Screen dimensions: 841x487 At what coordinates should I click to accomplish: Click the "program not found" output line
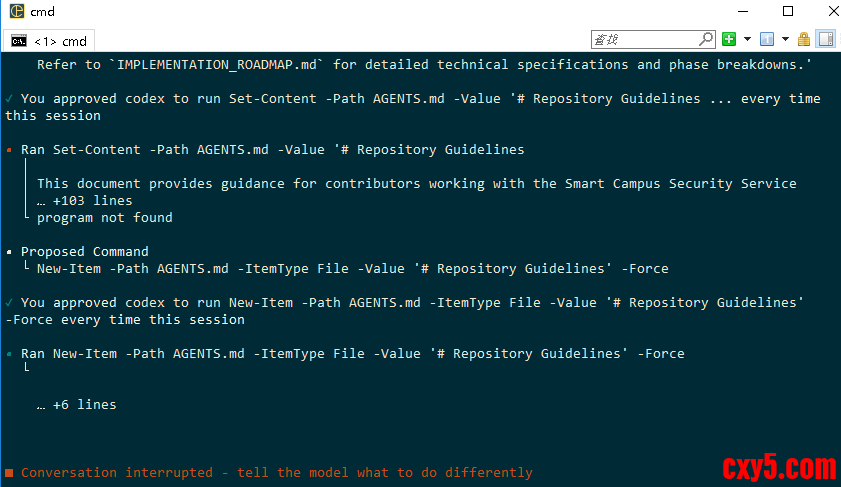tap(104, 218)
